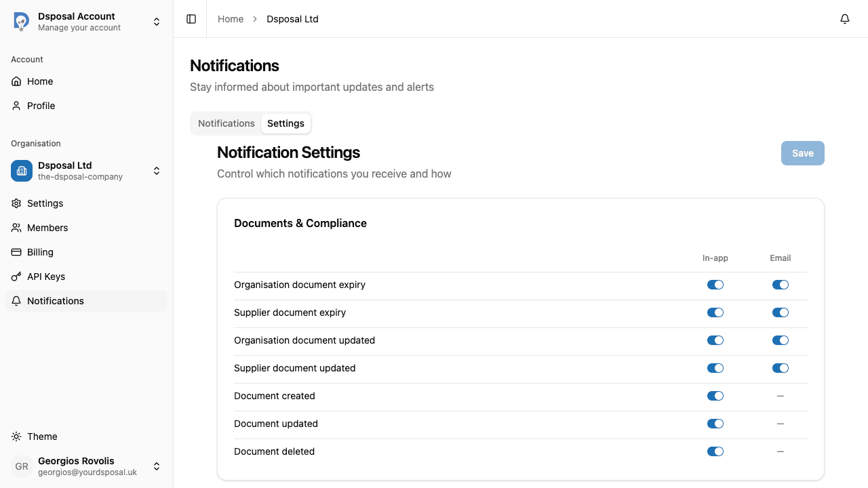
Task: Collapse the sidebar using the panel icon
Action: pos(191,19)
